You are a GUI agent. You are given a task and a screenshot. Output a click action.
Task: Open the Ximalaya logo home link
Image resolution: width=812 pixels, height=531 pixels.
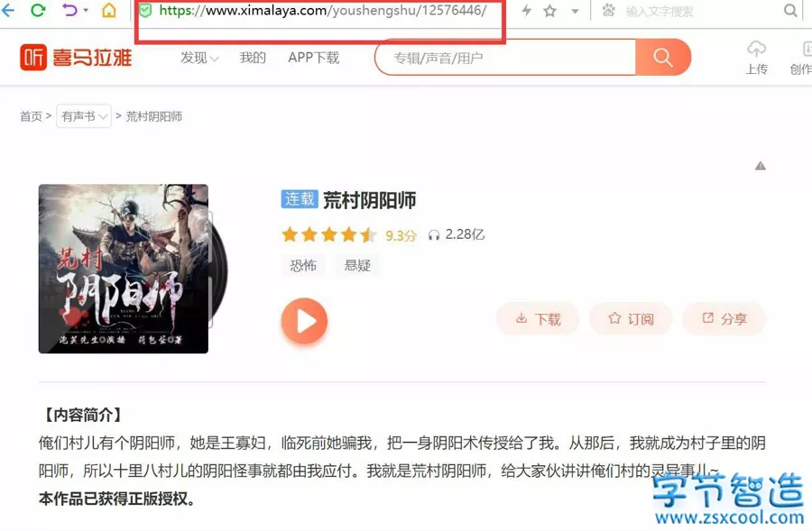coord(76,57)
